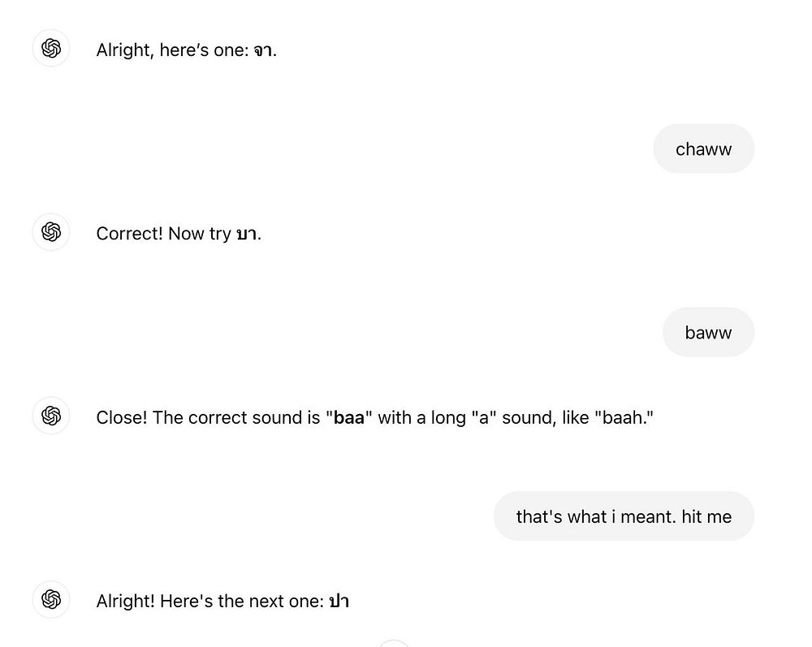Click the "Alright! Here's the next one:" text
Image resolution: width=812 pixels, height=647 pixels.
coord(210,602)
